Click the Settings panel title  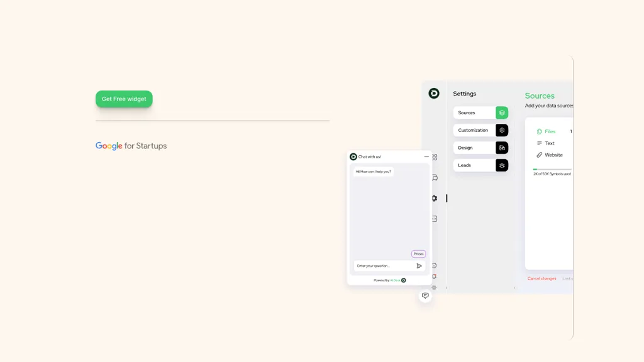click(x=465, y=94)
